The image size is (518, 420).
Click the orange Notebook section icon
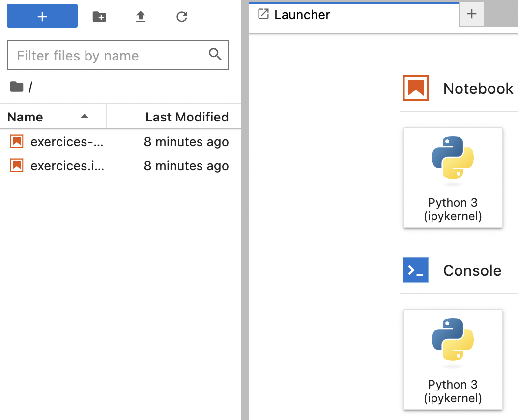point(416,88)
